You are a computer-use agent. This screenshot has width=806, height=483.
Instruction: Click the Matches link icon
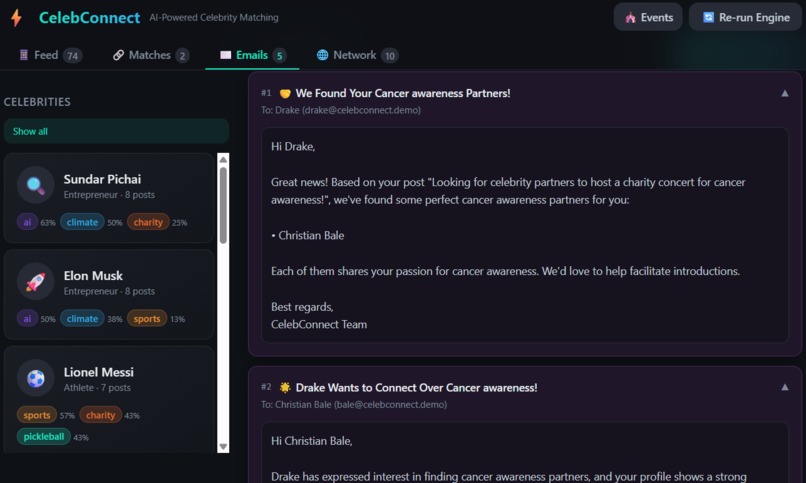118,55
